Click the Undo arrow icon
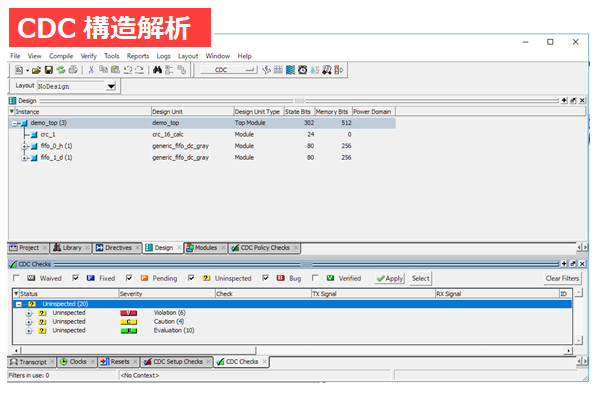The width and height of the screenshot is (601, 396). [128, 70]
